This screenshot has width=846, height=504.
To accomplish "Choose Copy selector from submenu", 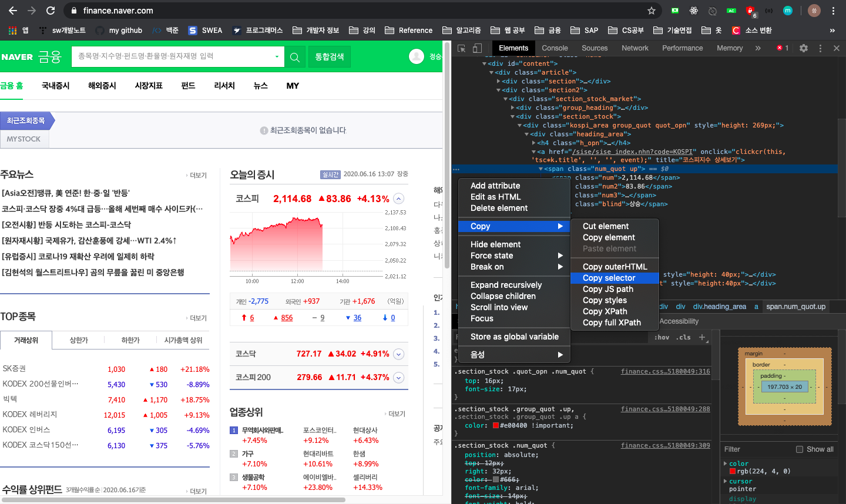I will tap(615, 278).
